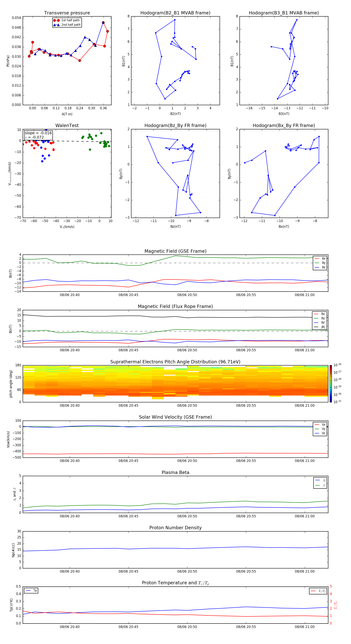Viewport: 351px width, 644px height.
Task: Click 'Vremaining(km/s)' y-axis label
Action: click(10, 173)
